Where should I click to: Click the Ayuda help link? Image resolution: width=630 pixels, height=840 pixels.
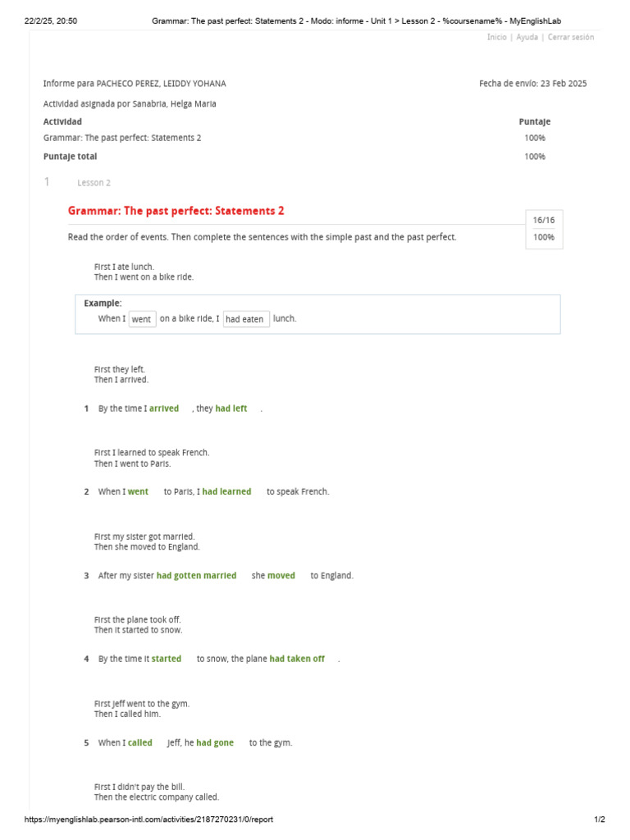527,37
